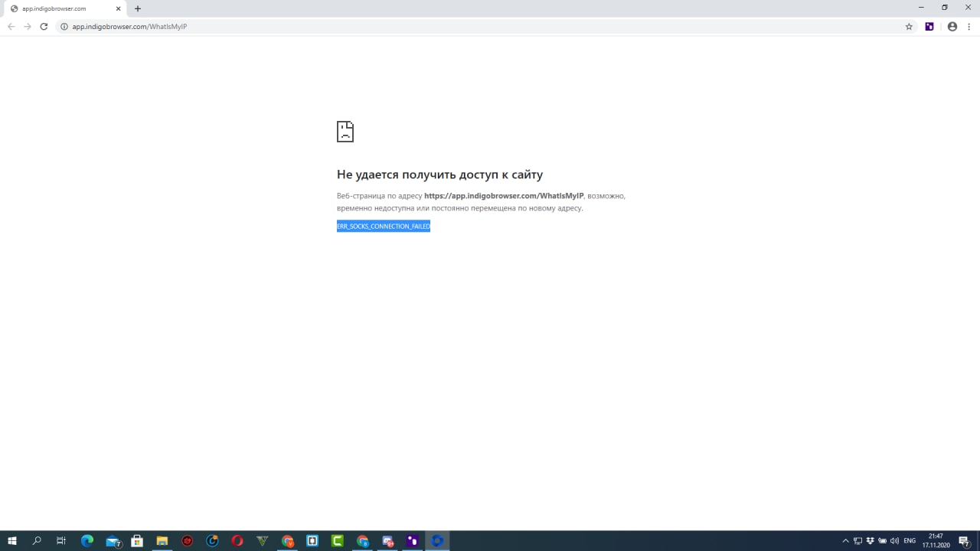The image size is (980, 551).
Task: Open the three-dot browser menu
Action: click(x=969, y=26)
